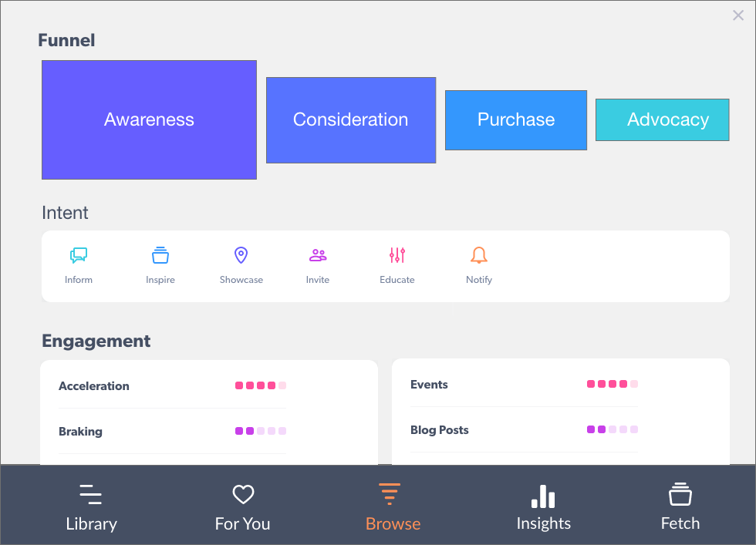Viewport: 756px width, 545px height.
Task: Select the Notify bell icon
Action: [x=479, y=256]
